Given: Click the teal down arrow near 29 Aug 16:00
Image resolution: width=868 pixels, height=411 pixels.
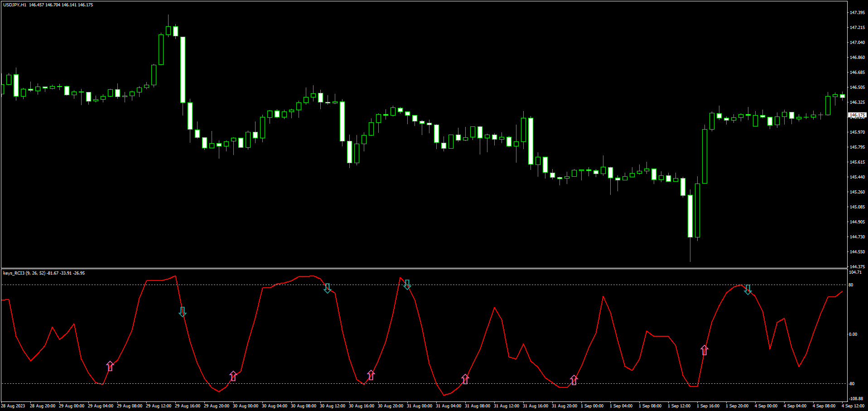Looking at the screenshot, I should click(183, 312).
